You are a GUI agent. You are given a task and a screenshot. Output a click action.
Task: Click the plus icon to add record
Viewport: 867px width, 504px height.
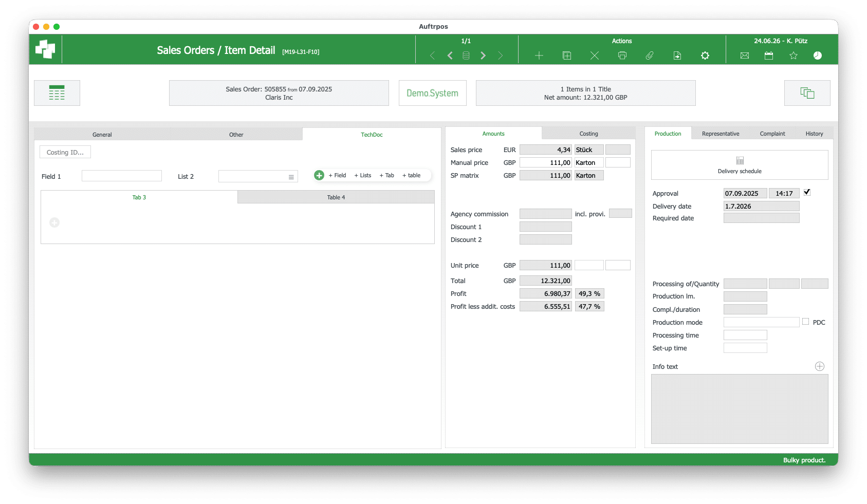point(539,55)
